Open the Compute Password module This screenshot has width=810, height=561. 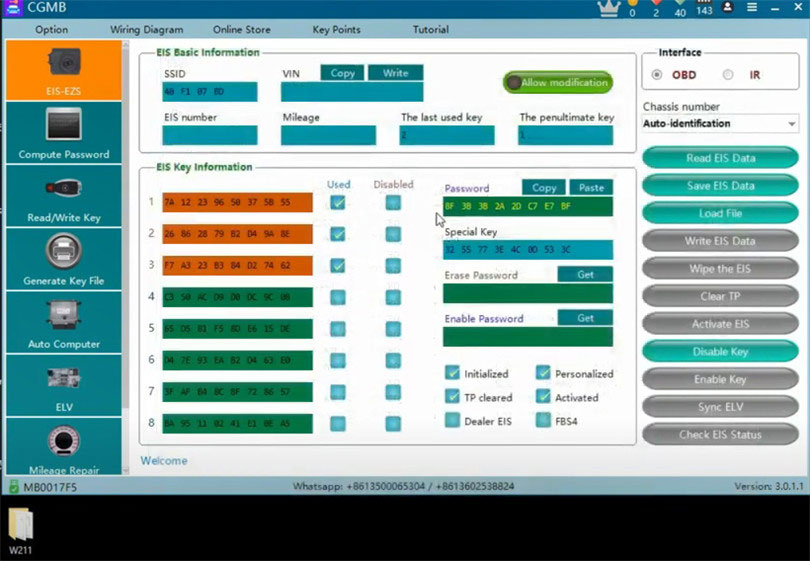click(x=64, y=133)
